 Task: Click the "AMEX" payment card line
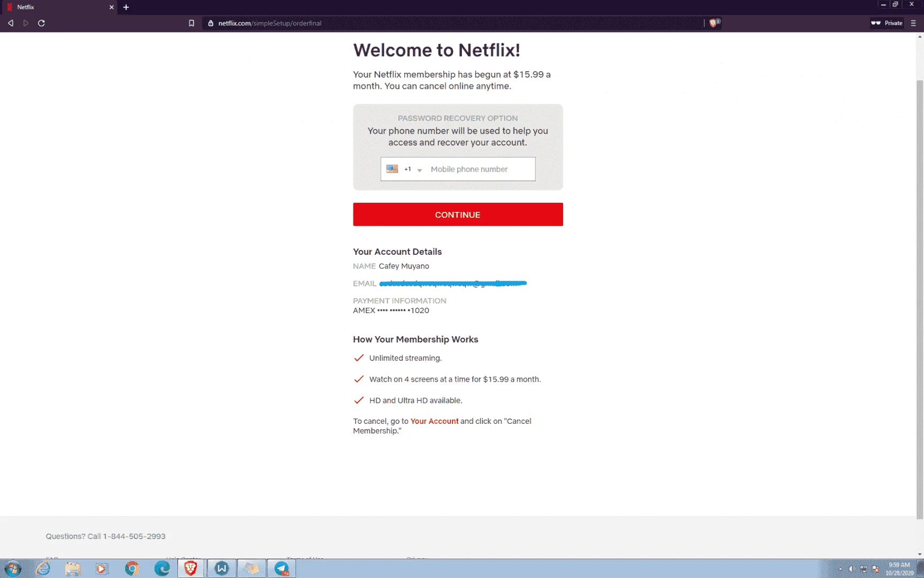point(391,310)
